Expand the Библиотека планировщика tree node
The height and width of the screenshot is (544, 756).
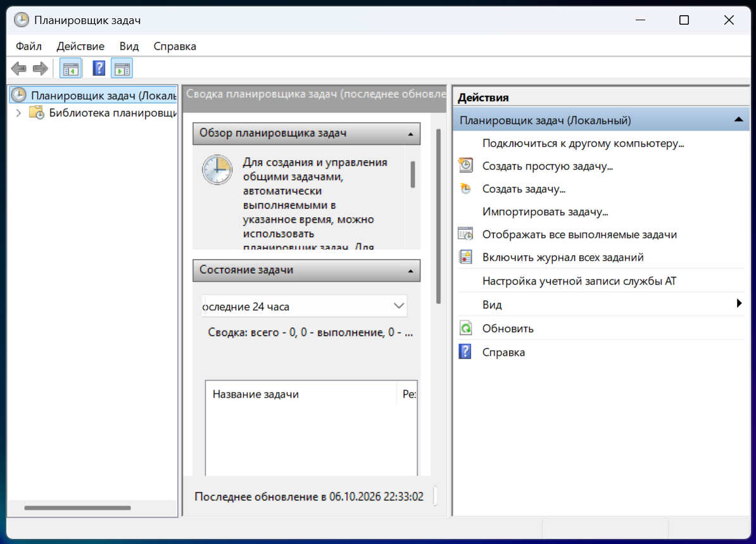tap(19, 113)
